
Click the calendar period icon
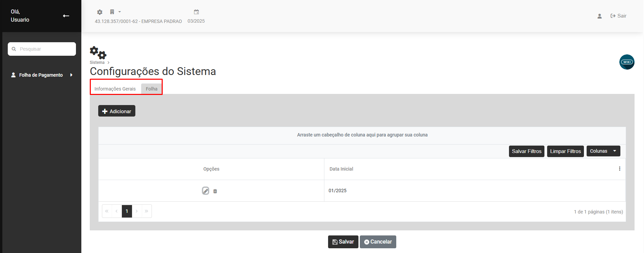pyautogui.click(x=196, y=12)
